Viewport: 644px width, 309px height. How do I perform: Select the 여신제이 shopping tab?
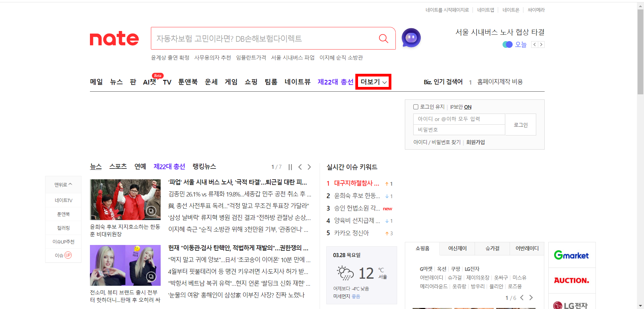tap(457, 248)
